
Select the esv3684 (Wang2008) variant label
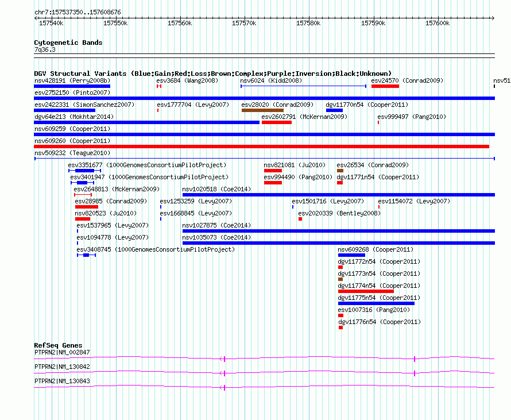(x=187, y=80)
